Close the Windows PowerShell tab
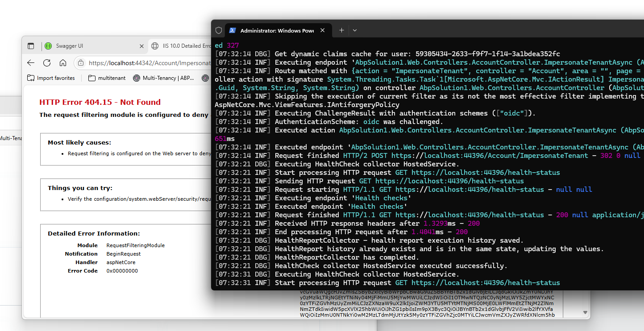 (x=323, y=31)
